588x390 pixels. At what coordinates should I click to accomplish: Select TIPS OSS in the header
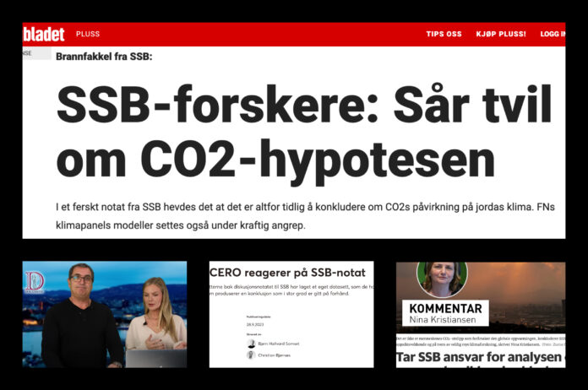pos(444,34)
